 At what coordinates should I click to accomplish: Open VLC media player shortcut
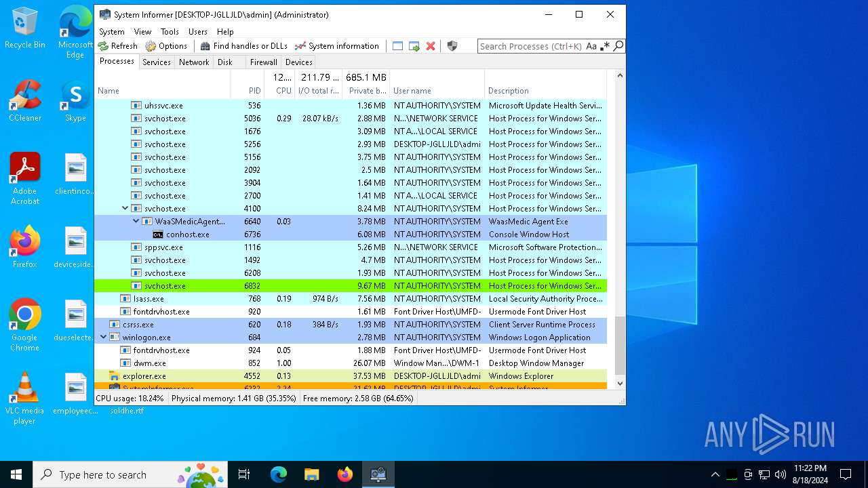coord(24,398)
